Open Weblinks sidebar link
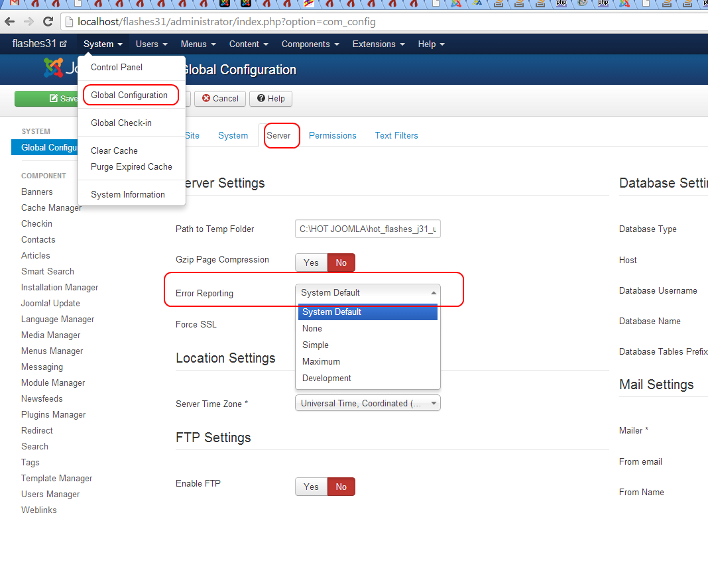This screenshot has width=708, height=588. pos(39,510)
